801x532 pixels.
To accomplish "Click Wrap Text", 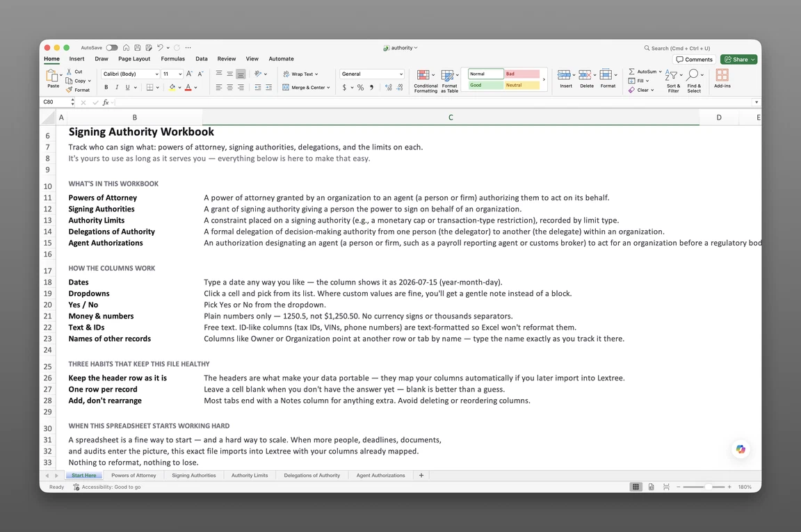I will pyautogui.click(x=300, y=74).
